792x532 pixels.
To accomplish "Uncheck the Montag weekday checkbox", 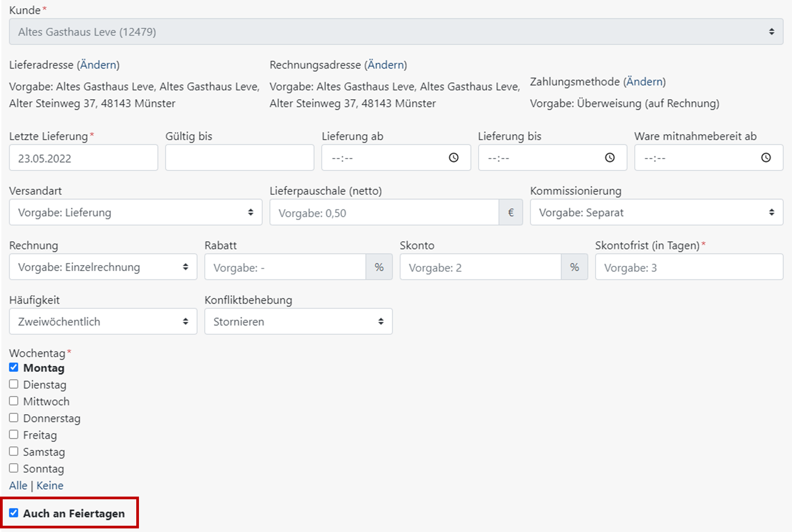I will point(14,368).
